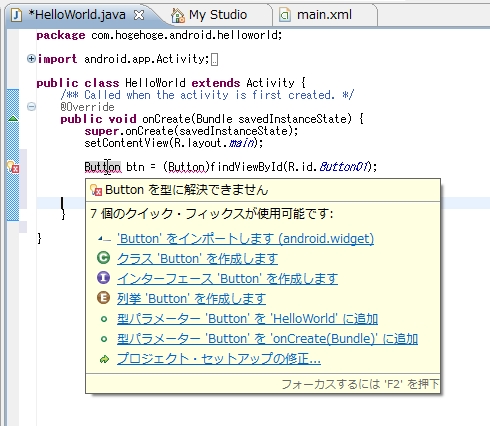Viewport: 490px width, 426px height.
Task: Choose the create class 'Button' quick fix
Action: click(x=197, y=259)
